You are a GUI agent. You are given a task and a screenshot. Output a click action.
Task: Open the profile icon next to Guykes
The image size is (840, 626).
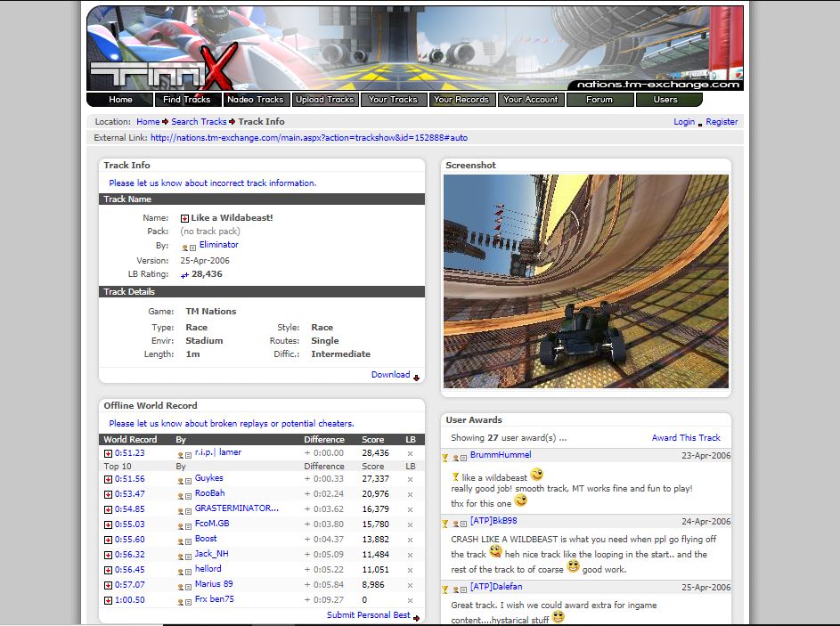point(180,480)
